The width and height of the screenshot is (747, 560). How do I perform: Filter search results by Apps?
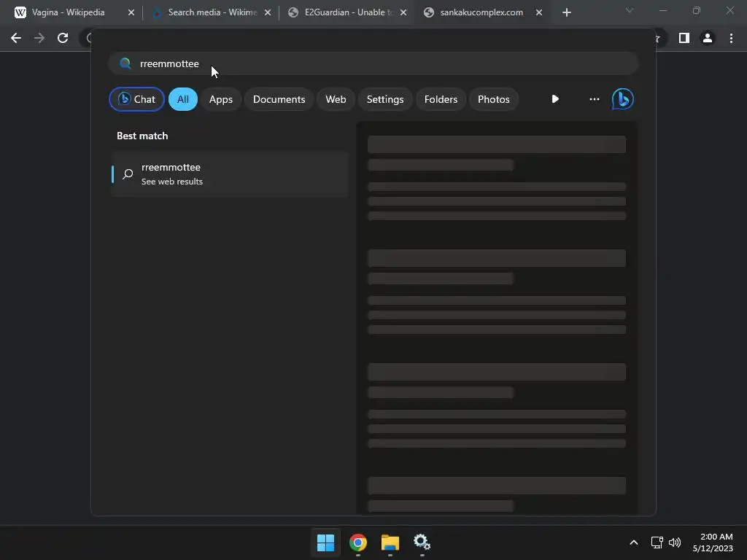tap(221, 99)
